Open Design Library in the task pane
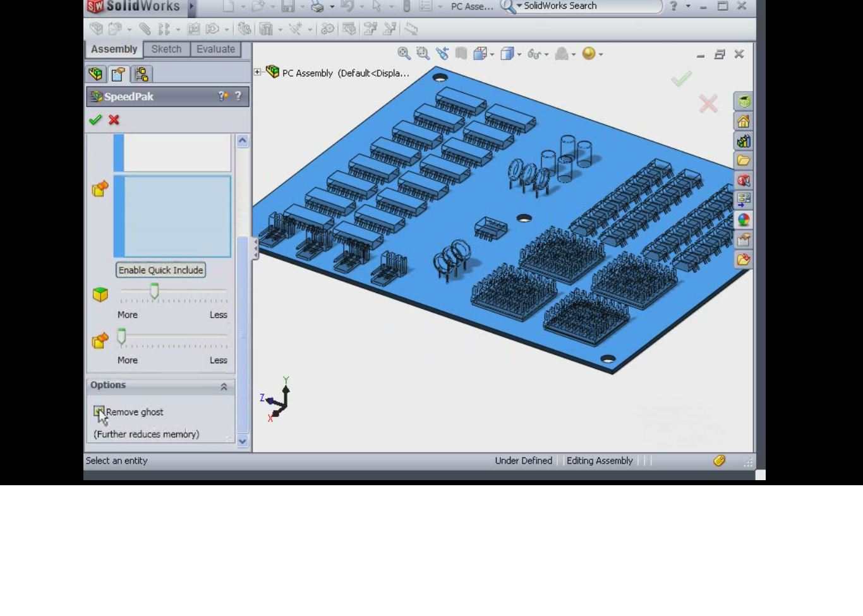Image resolution: width=863 pixels, height=616 pixels. [744, 141]
